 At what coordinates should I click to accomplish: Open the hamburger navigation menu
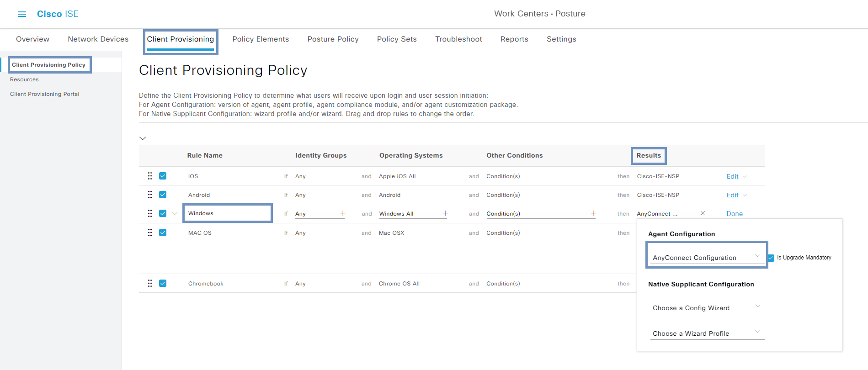(22, 14)
